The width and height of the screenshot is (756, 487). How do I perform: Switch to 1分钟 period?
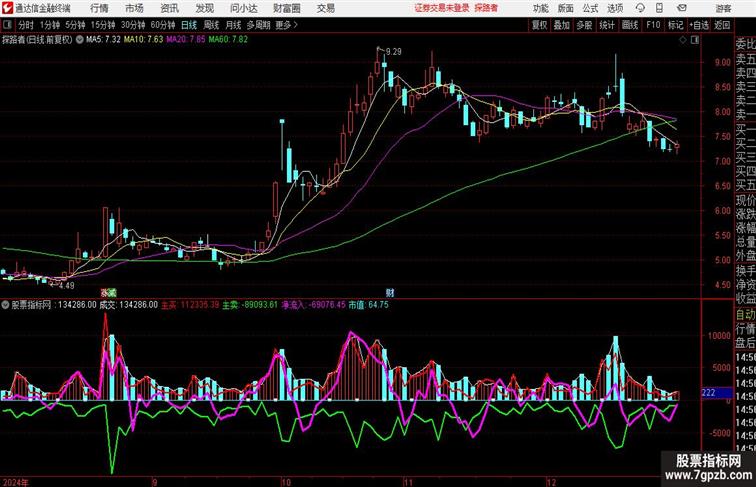pyautogui.click(x=50, y=25)
